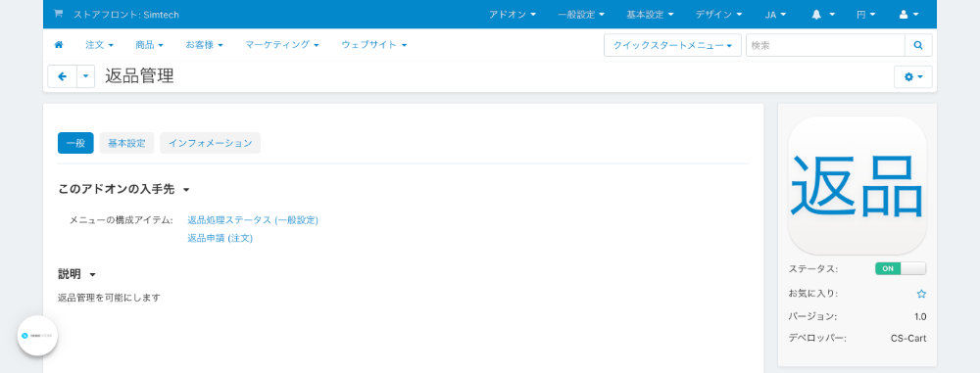Viewport: 980px width, 373px height.
Task: Toggle the ステータス ON switch
Action: click(x=901, y=268)
